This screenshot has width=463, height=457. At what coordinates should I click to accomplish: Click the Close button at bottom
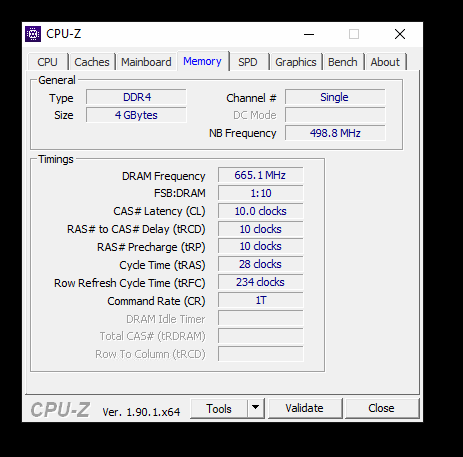(x=382, y=408)
